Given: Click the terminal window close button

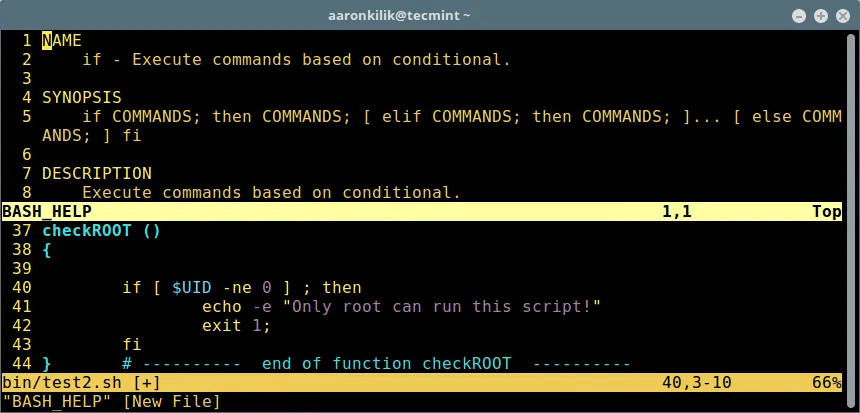Looking at the screenshot, I should pyautogui.click(x=842, y=16).
